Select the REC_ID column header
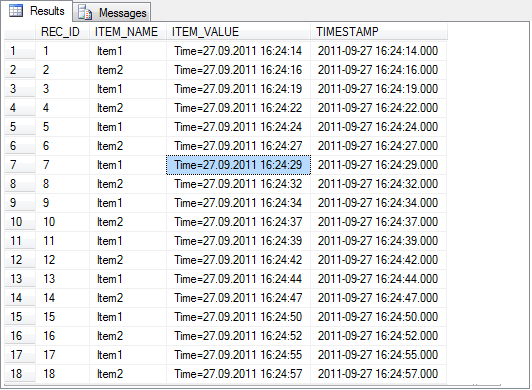 (x=62, y=32)
